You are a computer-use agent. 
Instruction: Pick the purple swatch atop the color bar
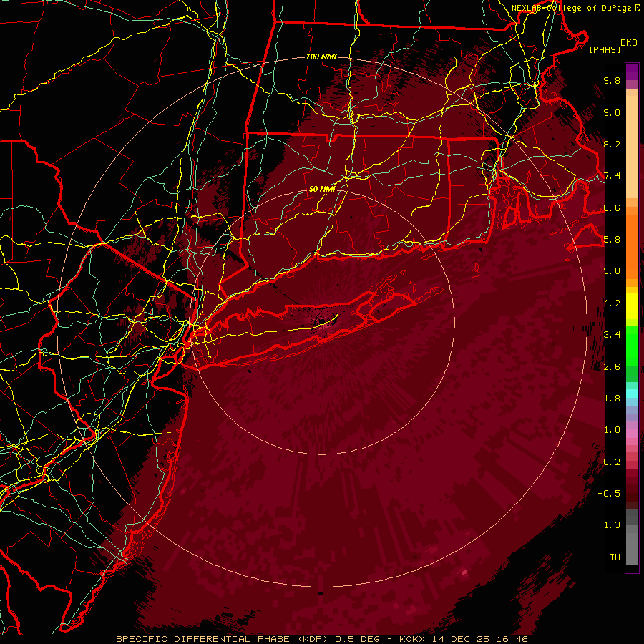(x=632, y=72)
